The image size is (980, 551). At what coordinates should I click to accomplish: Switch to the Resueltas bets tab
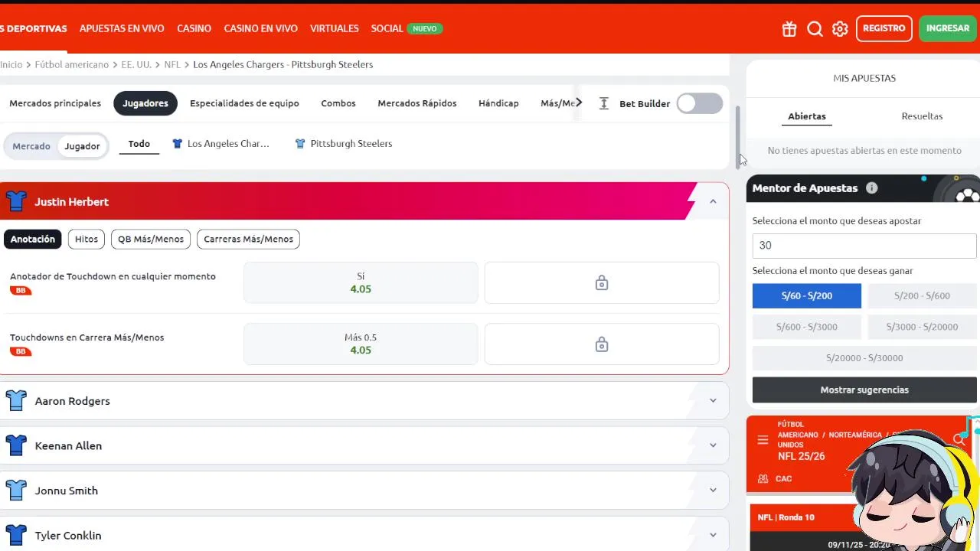click(922, 116)
